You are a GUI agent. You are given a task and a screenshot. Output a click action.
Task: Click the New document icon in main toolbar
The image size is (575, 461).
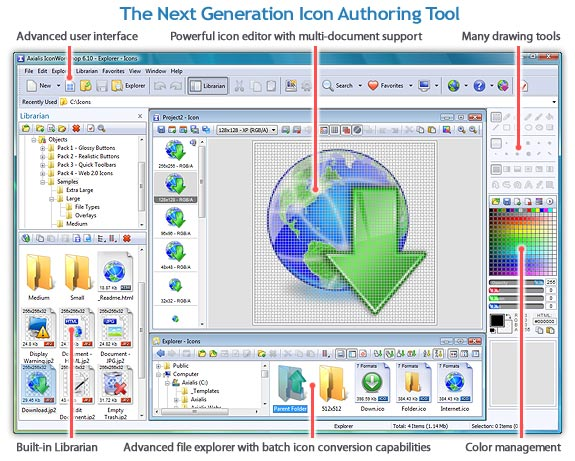[x=32, y=86]
